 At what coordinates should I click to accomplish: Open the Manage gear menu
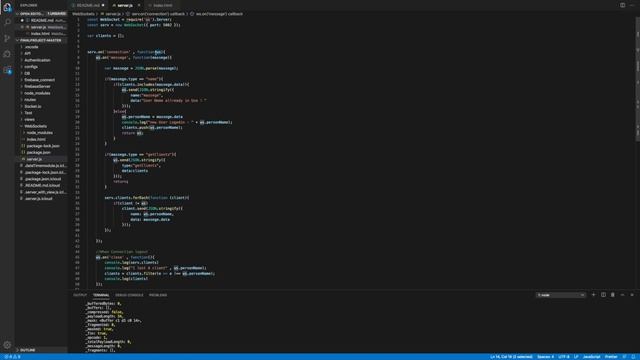click(7, 345)
